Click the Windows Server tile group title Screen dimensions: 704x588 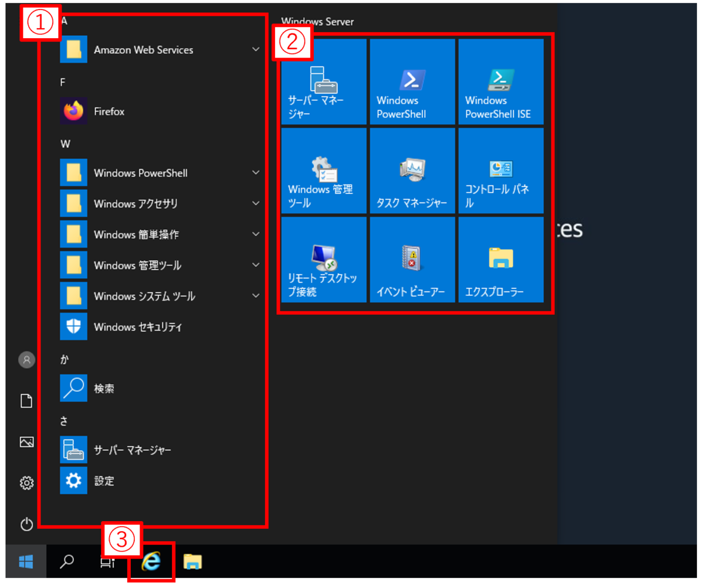click(x=317, y=22)
